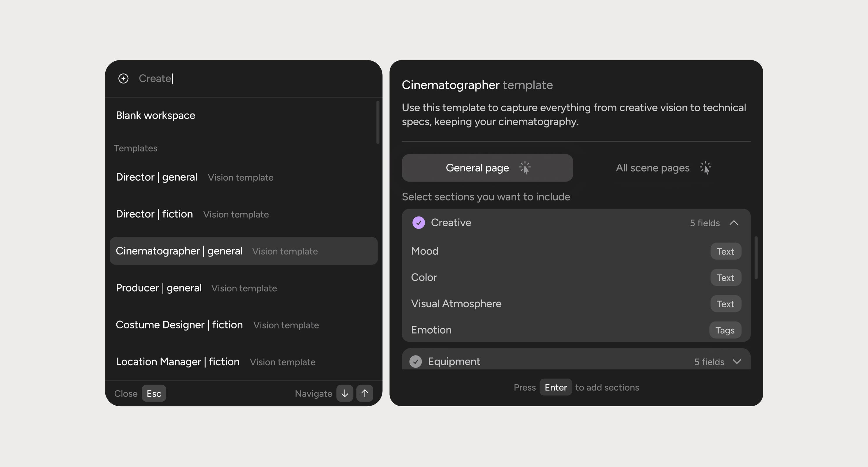Uncheck the Equipment section checkbox

coord(416,361)
